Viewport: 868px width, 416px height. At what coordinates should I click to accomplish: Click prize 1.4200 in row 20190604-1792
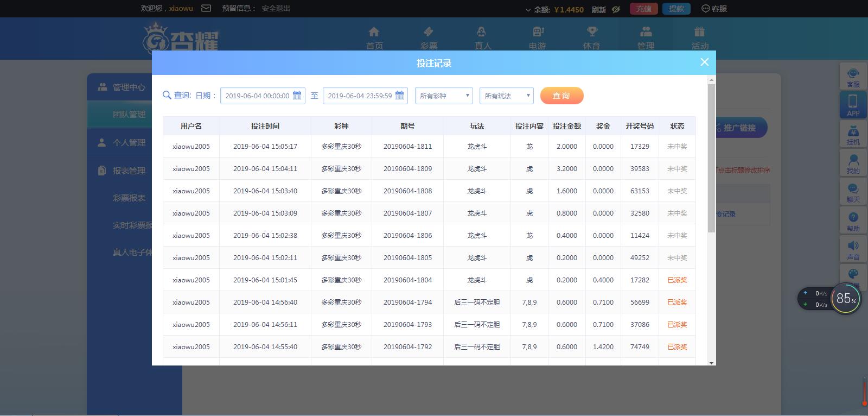pyautogui.click(x=603, y=347)
